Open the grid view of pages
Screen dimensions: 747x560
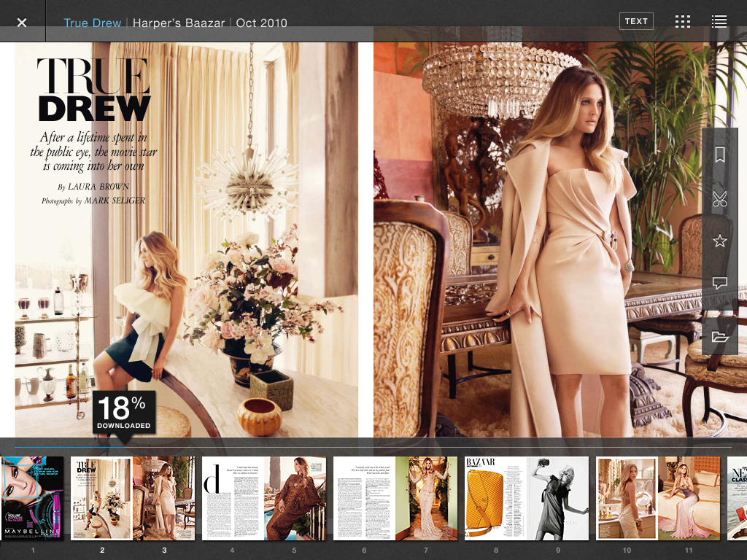(683, 21)
